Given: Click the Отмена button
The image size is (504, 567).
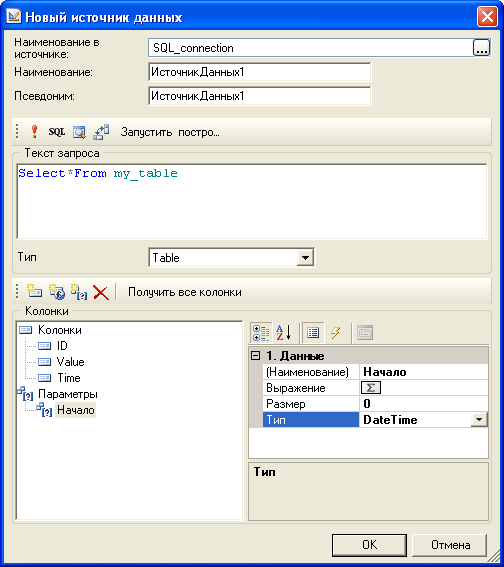Looking at the screenshot, I should (450, 545).
